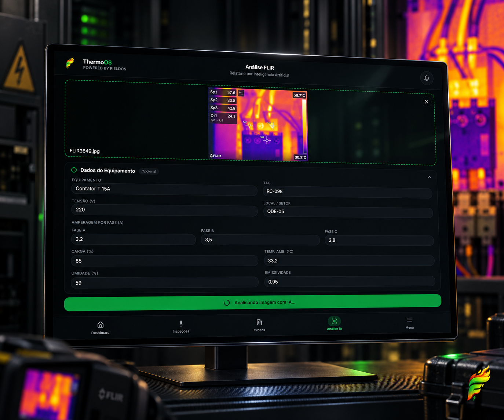Click the FLIR3649.jpg file name
The height and width of the screenshot is (420, 504).
coord(85,151)
